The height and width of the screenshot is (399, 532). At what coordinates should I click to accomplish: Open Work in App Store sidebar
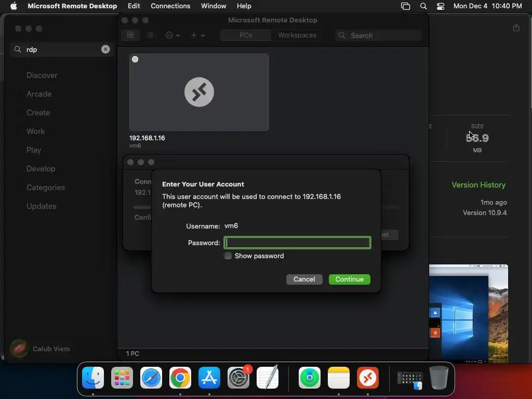click(x=36, y=131)
